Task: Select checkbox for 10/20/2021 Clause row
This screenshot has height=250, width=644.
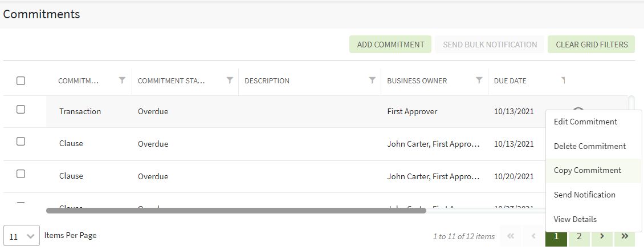Action: pos(21,174)
